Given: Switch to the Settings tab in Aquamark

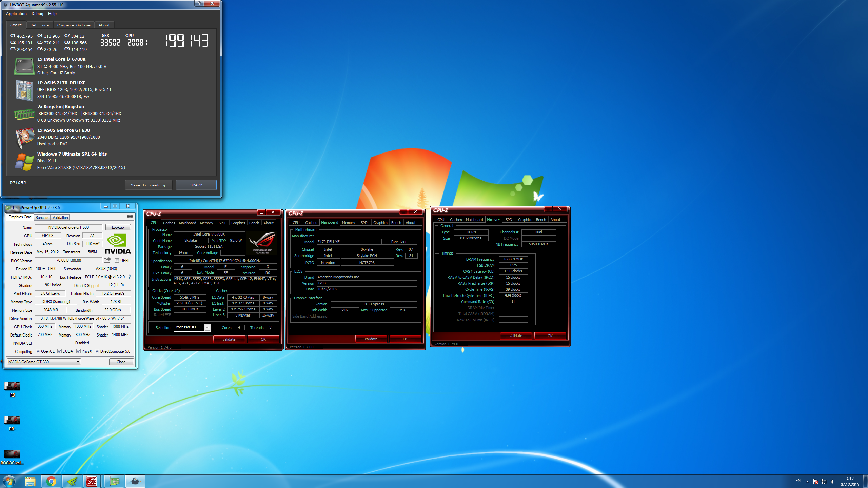Looking at the screenshot, I should [x=39, y=25].
